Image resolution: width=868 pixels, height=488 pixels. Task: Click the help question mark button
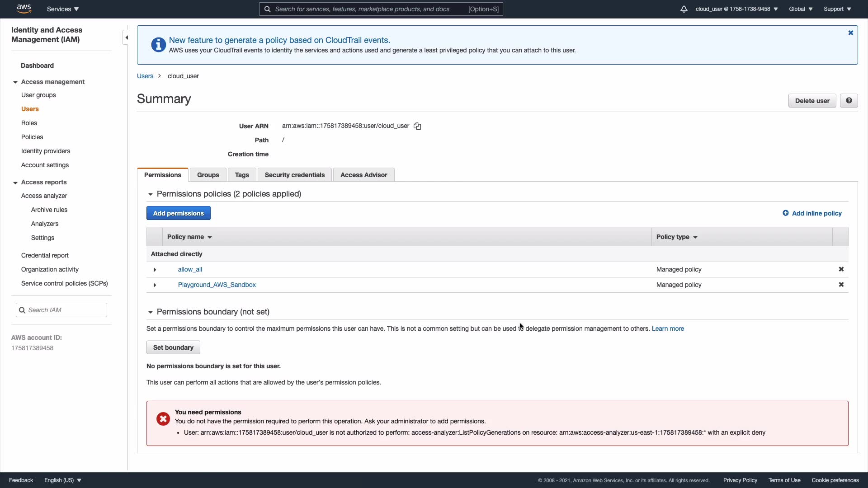click(x=849, y=101)
